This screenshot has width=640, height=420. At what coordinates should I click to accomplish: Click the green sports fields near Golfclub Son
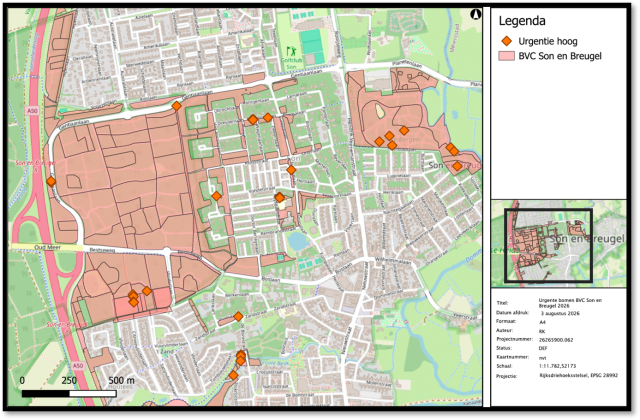[312, 41]
